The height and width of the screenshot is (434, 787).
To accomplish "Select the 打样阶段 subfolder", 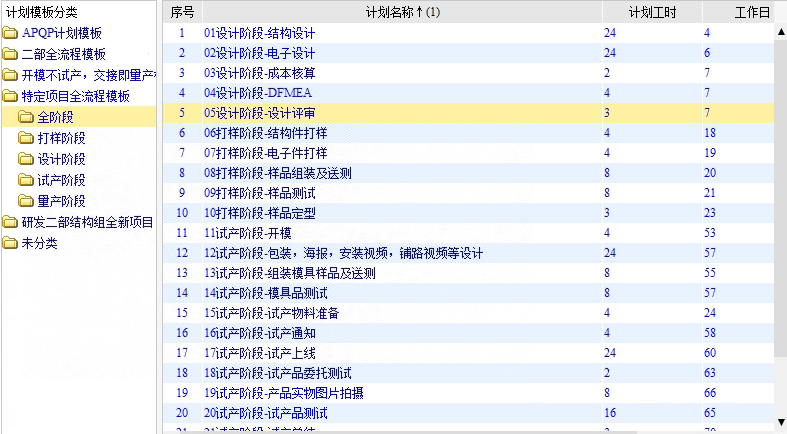I will point(62,138).
